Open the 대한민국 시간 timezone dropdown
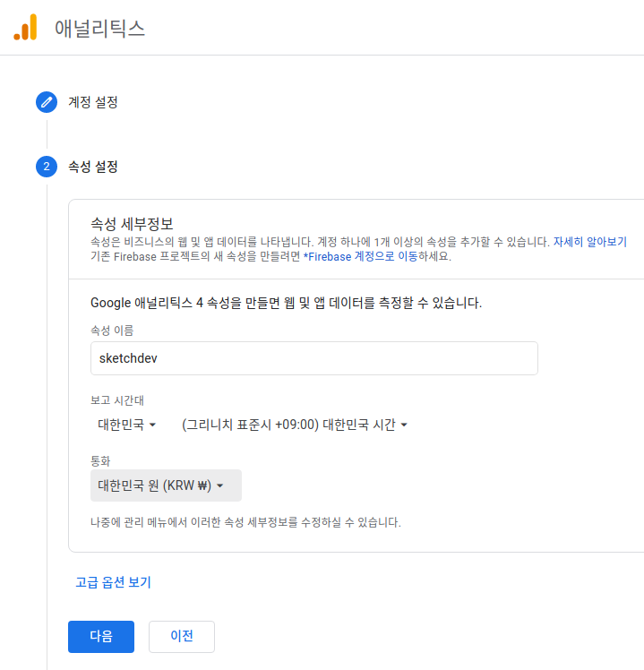Viewport: 644px width, 670px height. [295, 425]
